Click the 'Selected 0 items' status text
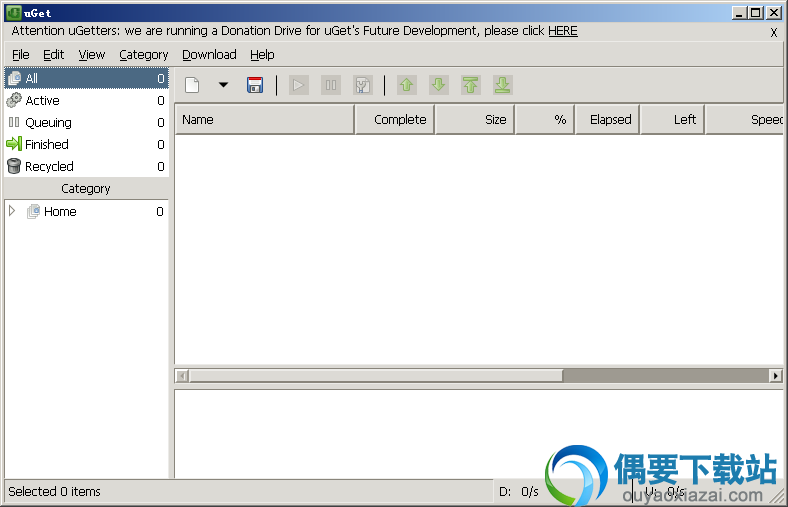The width and height of the screenshot is (788, 507). click(x=54, y=491)
